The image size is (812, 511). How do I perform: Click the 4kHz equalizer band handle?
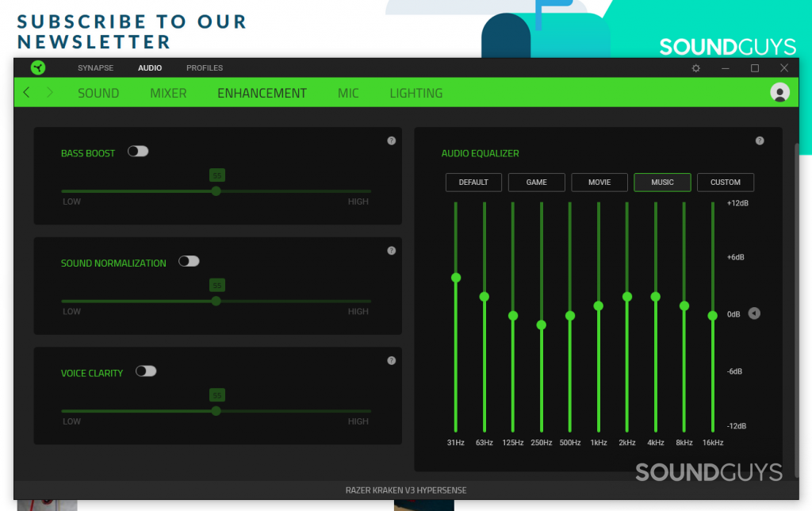pyautogui.click(x=656, y=297)
